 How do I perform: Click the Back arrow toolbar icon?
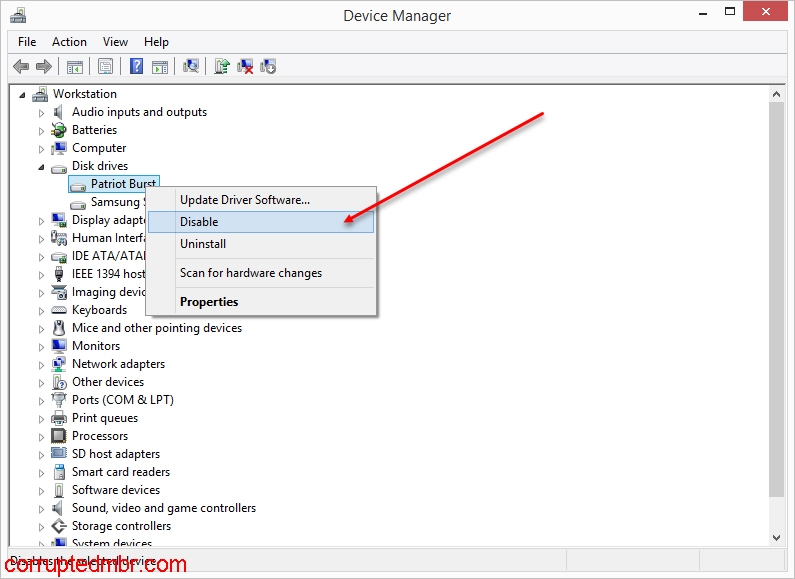pos(20,66)
